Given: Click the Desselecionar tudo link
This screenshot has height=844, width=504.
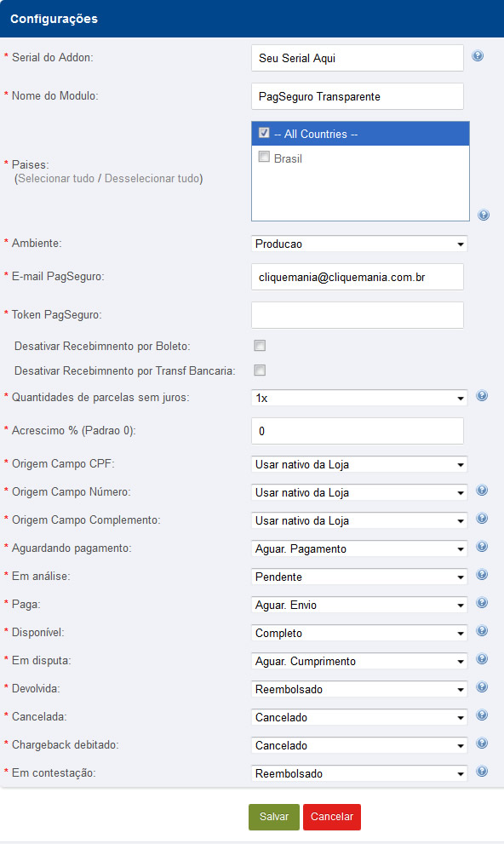Looking at the screenshot, I should point(152,179).
